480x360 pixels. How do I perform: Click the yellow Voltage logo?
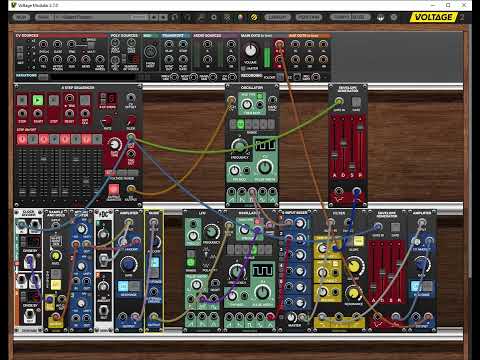[433, 17]
